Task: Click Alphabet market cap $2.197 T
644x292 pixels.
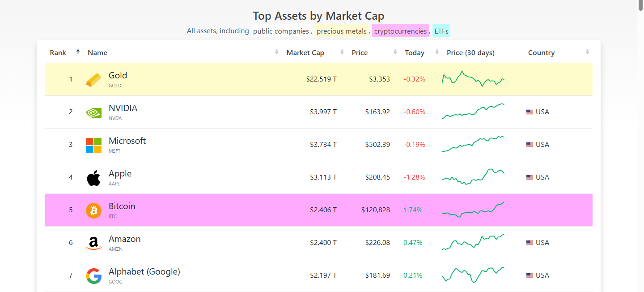Action: pyautogui.click(x=323, y=275)
